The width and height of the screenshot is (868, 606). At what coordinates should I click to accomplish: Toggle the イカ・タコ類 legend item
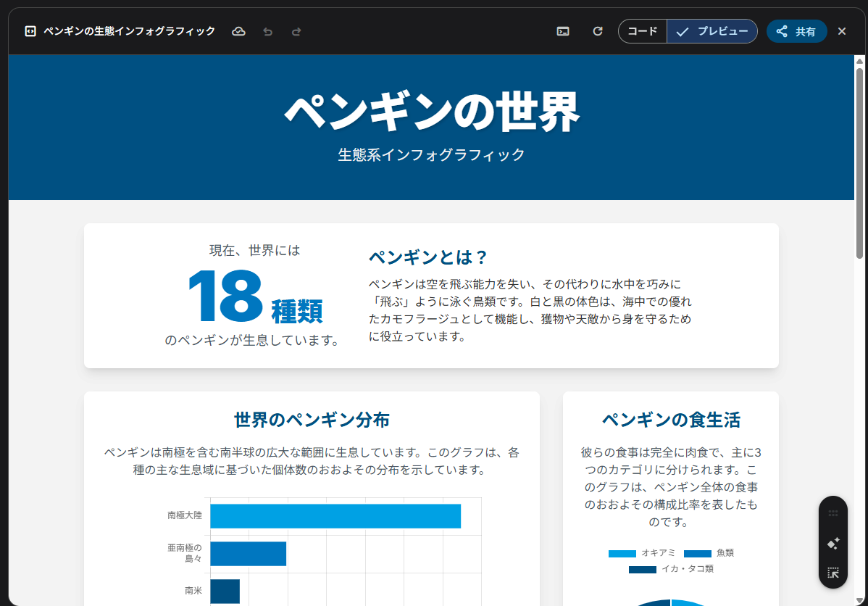(671, 569)
